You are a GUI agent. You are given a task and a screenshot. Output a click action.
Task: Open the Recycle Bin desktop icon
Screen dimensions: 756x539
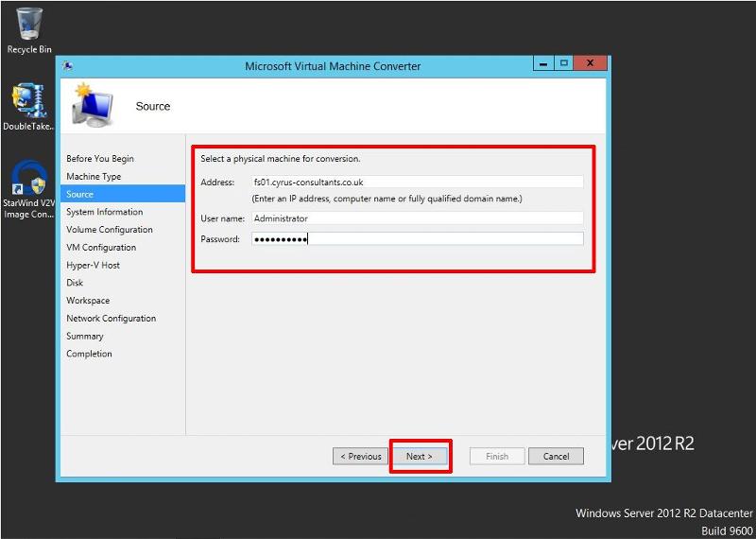[x=29, y=29]
